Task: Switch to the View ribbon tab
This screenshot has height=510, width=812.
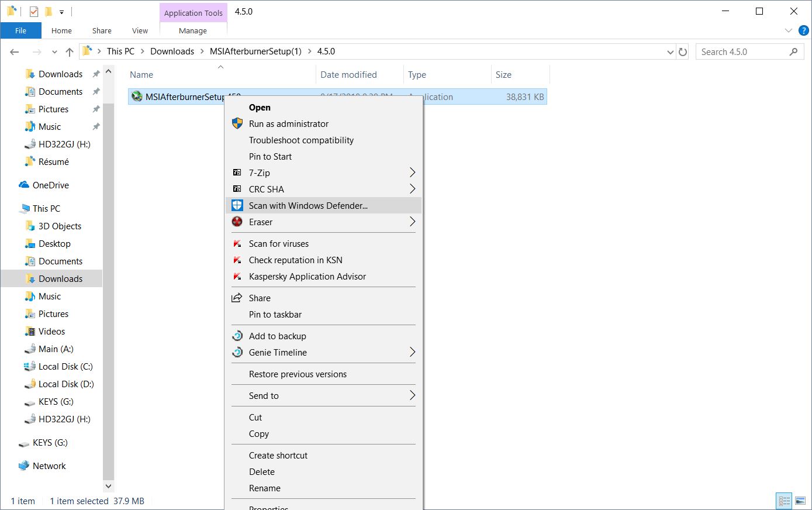Action: click(x=140, y=30)
